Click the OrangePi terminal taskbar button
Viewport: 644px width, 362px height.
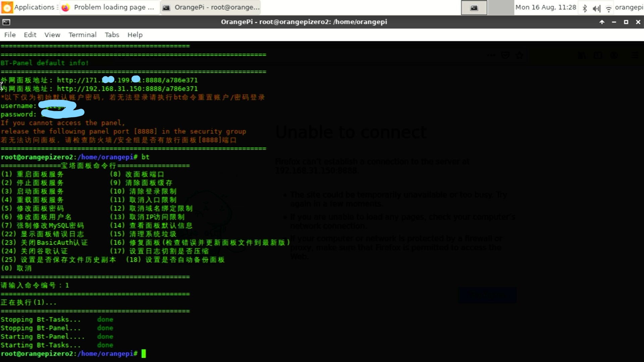[x=211, y=7]
